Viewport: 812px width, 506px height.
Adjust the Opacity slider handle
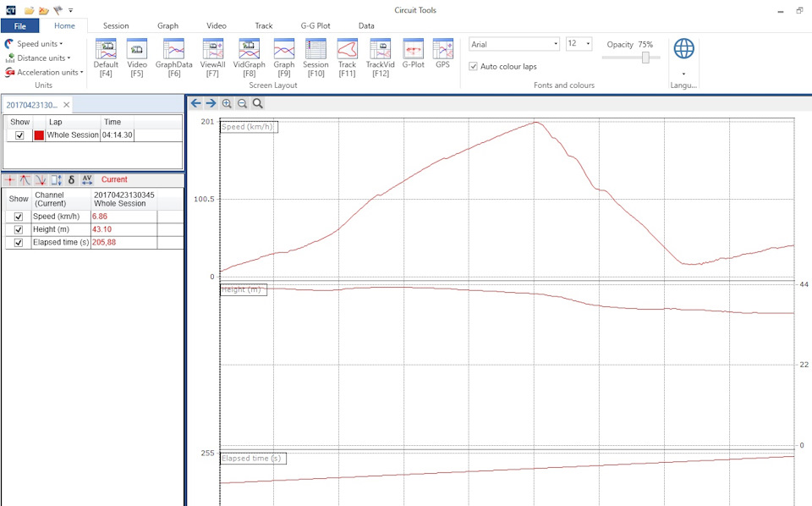click(645, 57)
